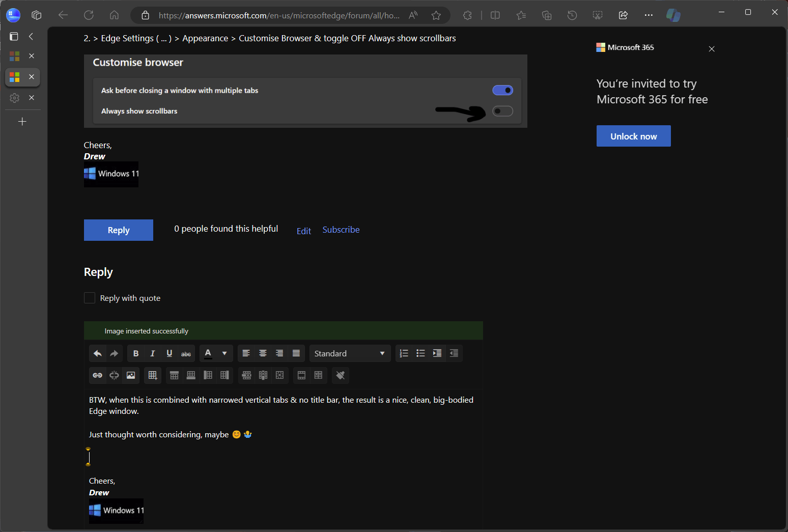The image size is (788, 532).
Task: Align text right
Action: click(x=279, y=353)
